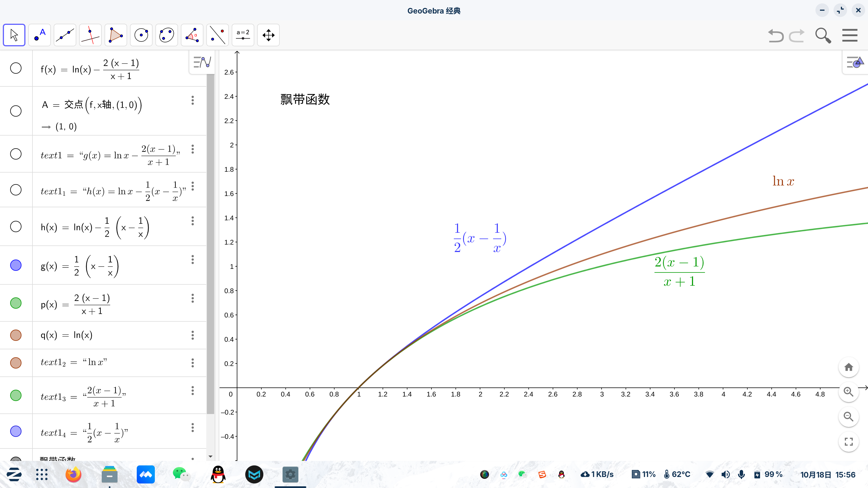Select the Perpendicular Line tool
Screen dimensions: 868x488
click(x=90, y=35)
